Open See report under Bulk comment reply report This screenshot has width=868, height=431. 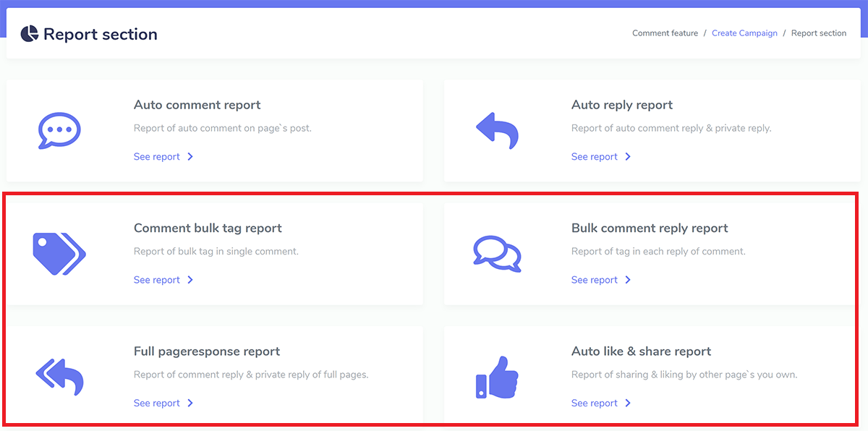coord(595,280)
